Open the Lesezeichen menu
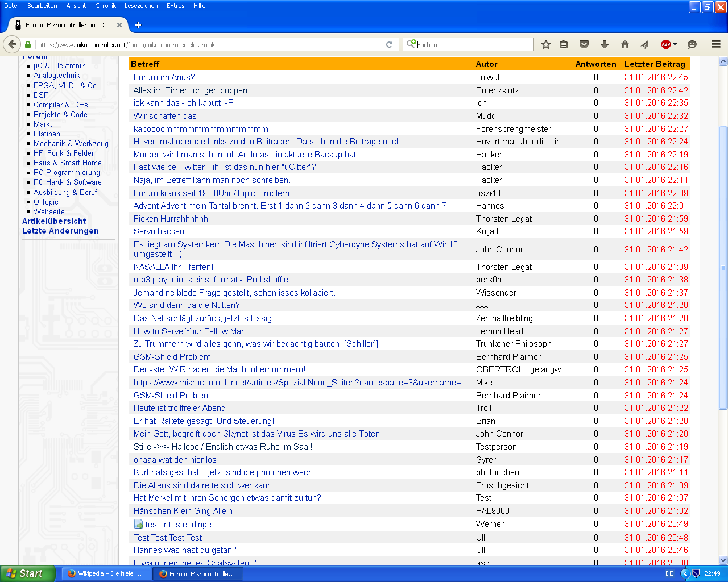The width and height of the screenshot is (728, 582). 141,6
